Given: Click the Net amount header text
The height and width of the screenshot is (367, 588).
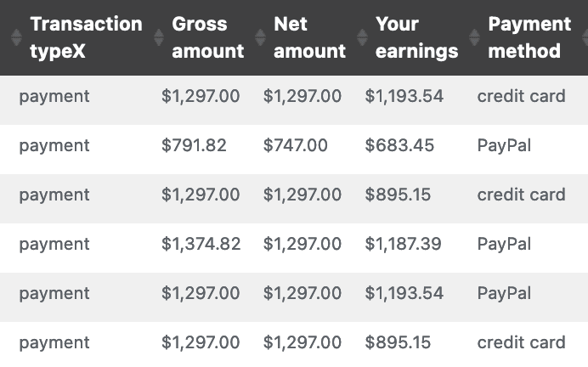Looking at the screenshot, I should (x=310, y=37).
